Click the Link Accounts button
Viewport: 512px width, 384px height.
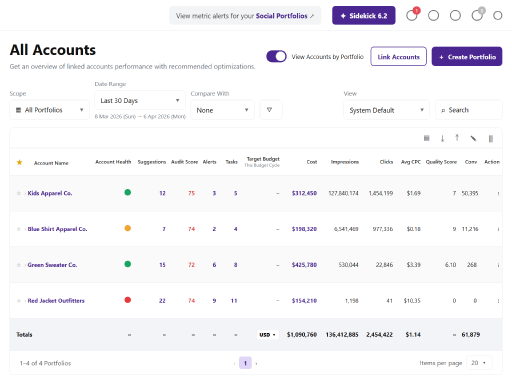(x=398, y=56)
